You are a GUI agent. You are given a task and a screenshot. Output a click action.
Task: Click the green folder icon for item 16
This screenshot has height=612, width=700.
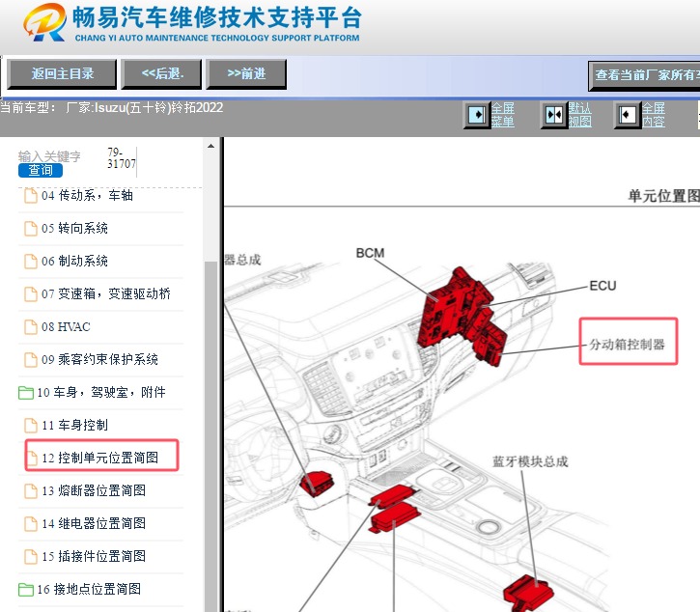click(26, 590)
